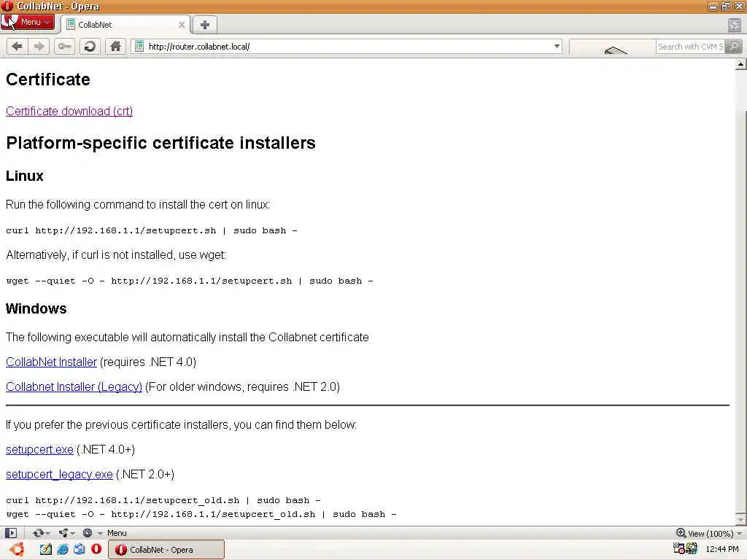Screen dimensions: 747x560
Task: Click the curl setupcert_old.sh command line
Action: (163, 500)
